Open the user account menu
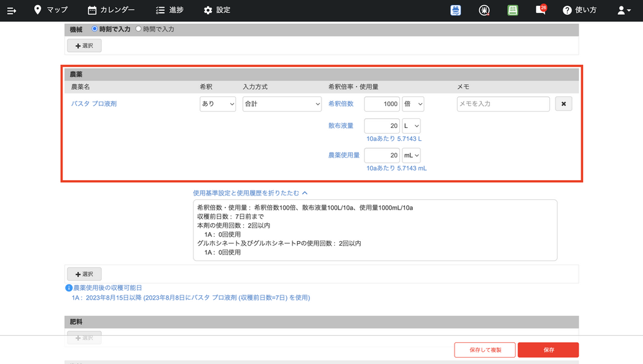643x364 pixels. point(624,10)
